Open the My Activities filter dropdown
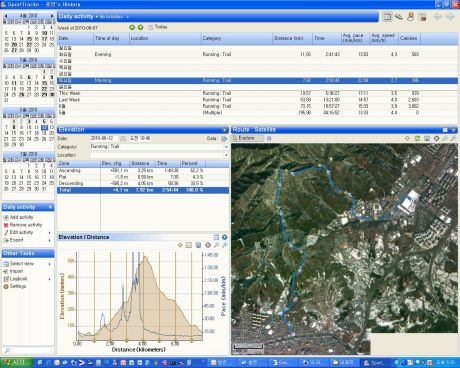460x368 pixels. (114, 17)
